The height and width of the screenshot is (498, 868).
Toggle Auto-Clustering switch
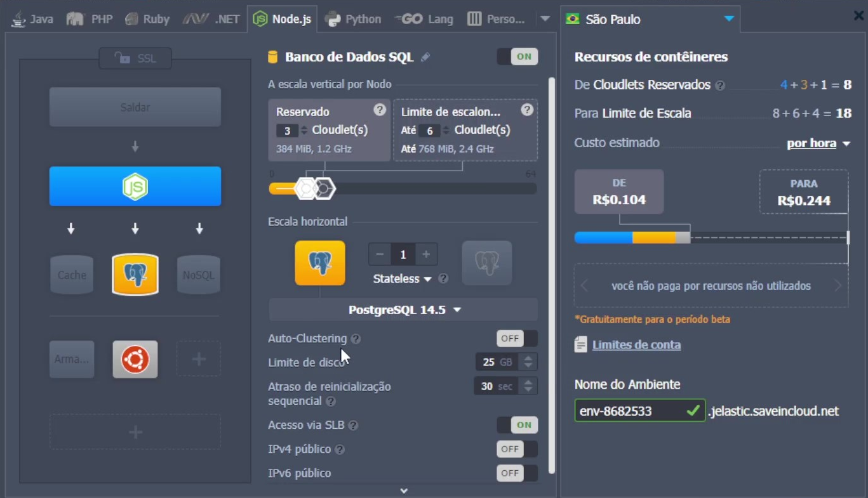[x=517, y=338]
